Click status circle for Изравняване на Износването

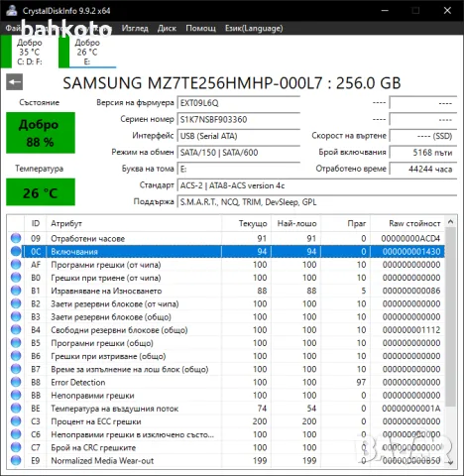tap(16, 291)
